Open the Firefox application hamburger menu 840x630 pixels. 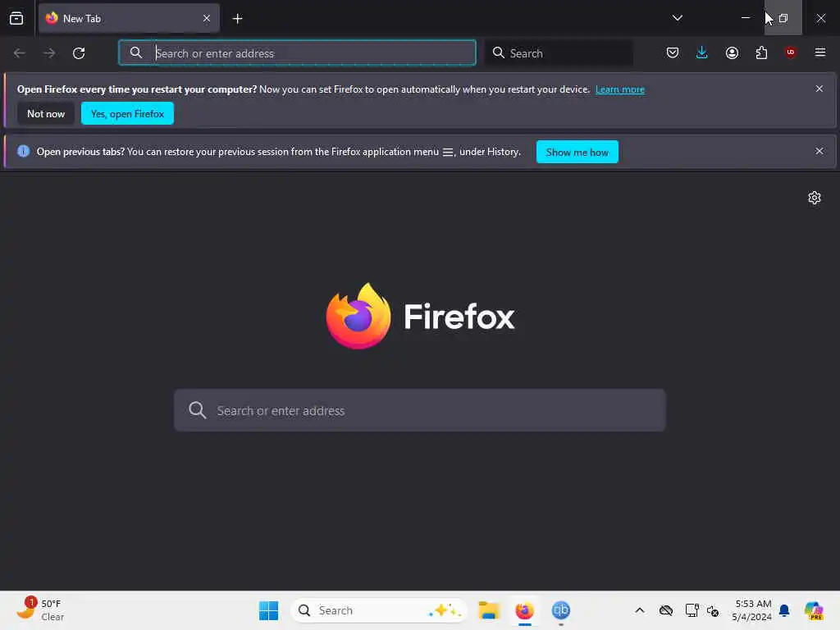[x=819, y=52]
